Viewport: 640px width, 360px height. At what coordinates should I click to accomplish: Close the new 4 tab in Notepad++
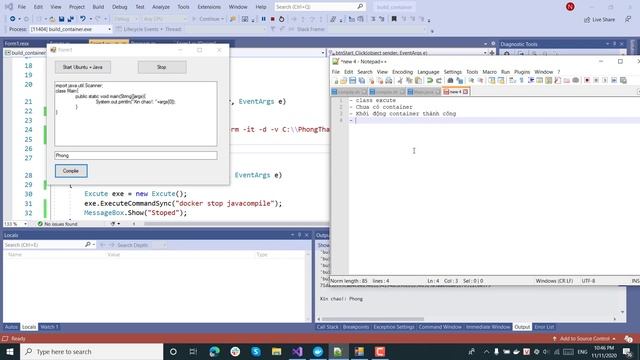pos(465,92)
